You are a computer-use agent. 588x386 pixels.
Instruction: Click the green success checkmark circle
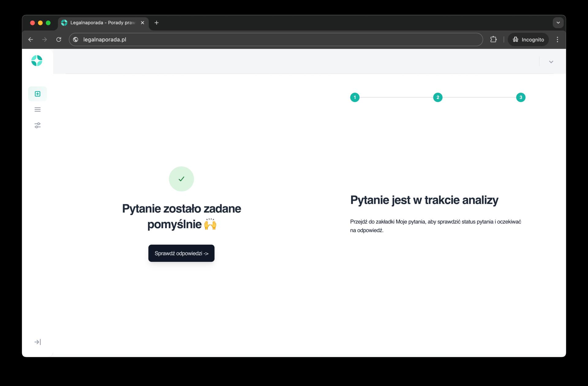click(x=181, y=179)
